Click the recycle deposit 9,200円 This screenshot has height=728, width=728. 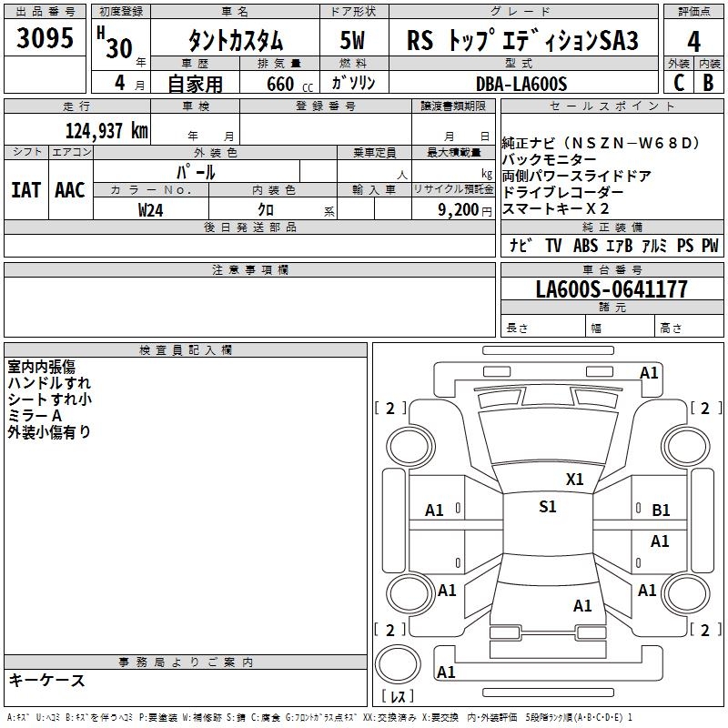[x=465, y=210]
